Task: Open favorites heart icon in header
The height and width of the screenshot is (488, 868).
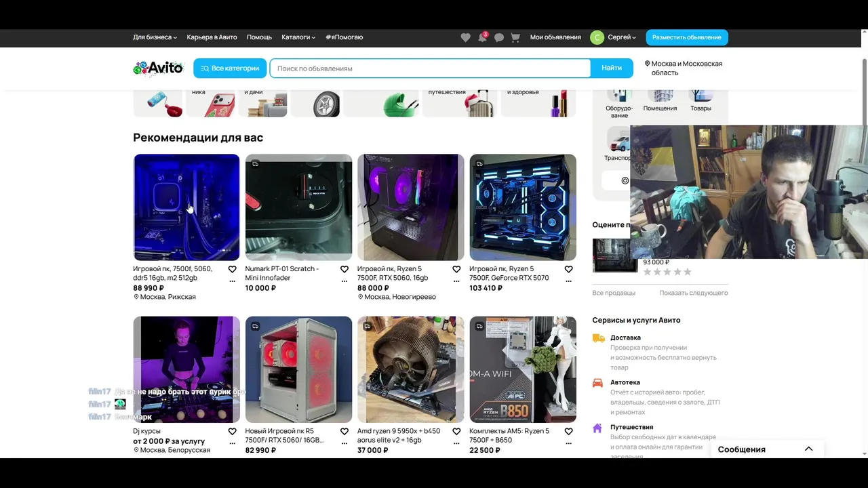Action: coord(465,37)
